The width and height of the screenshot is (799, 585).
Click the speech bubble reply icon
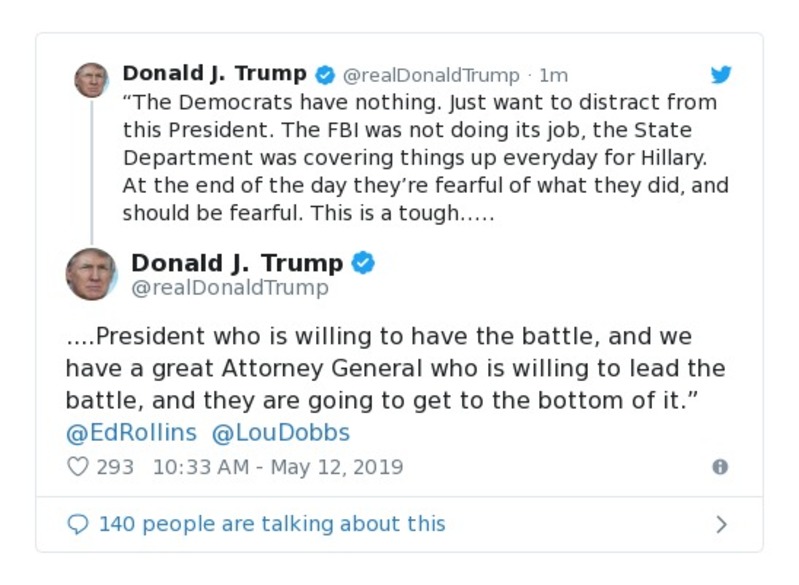click(78, 524)
